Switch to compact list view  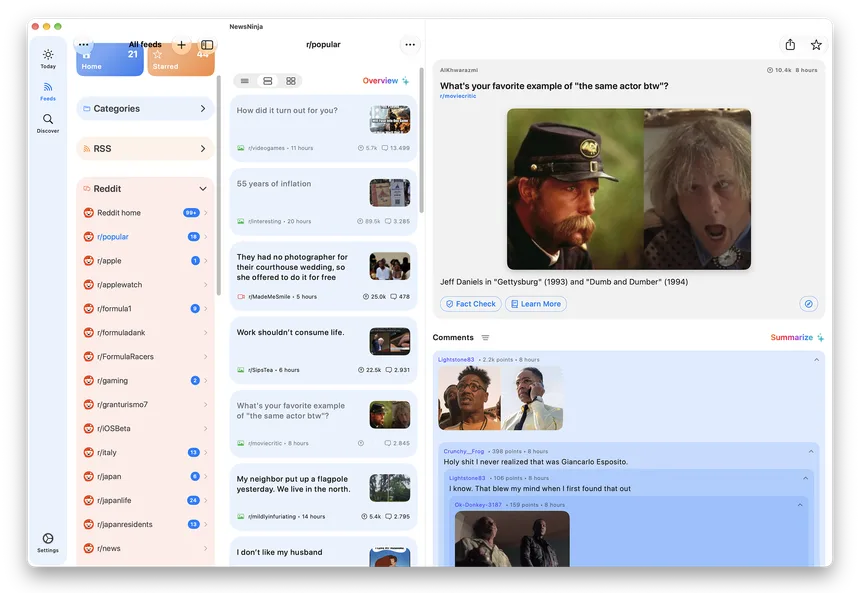[x=245, y=81]
